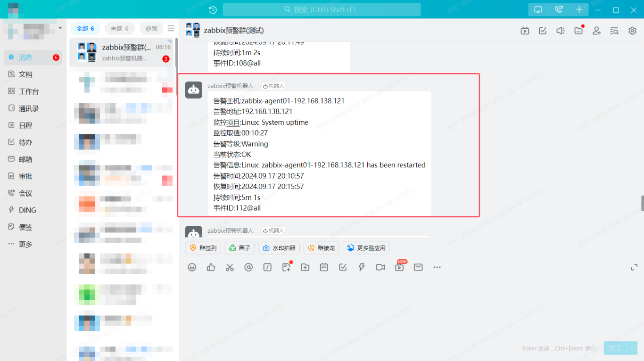Image resolution: width=644 pixels, height=361 pixels.
Task: Click the slash command icon
Action: click(267, 267)
